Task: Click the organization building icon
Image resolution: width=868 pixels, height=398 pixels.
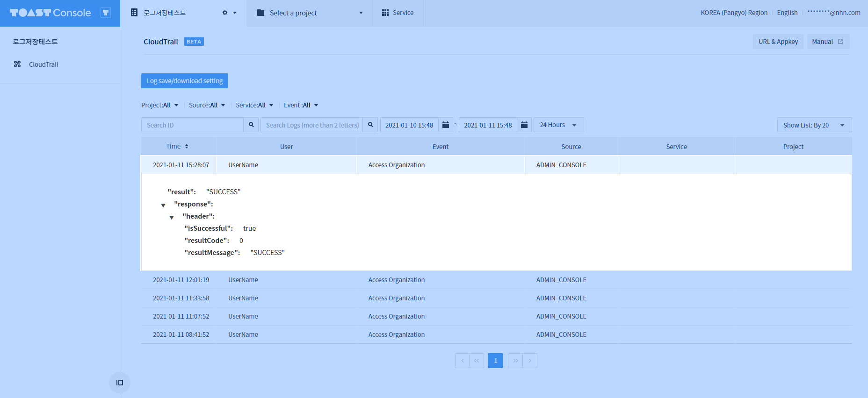Action: click(134, 13)
